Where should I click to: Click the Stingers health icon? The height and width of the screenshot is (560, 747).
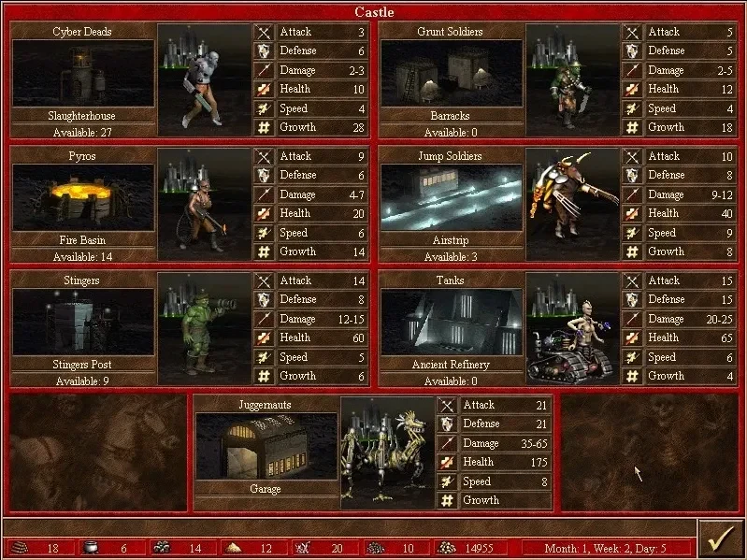264,338
